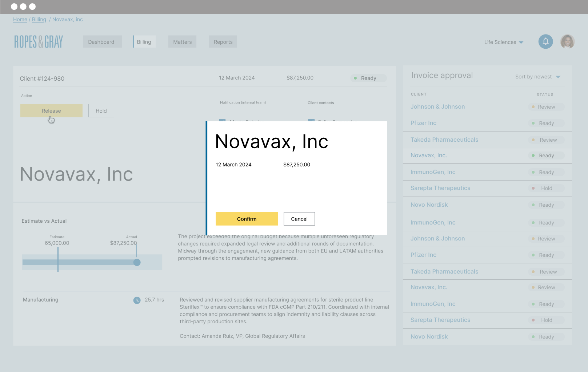The image size is (588, 372).
Task: Click the Hold action button
Action: 101,111
